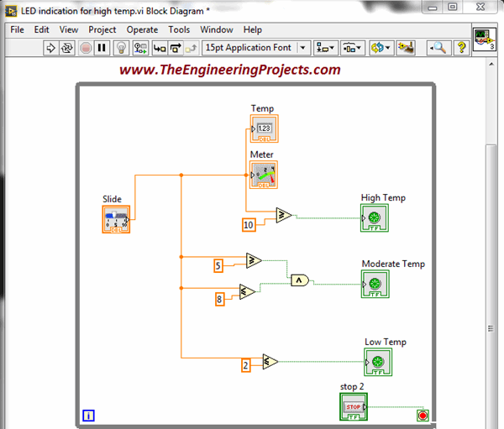Click the Clean Up Diagram button
Screen dimensions: 504x429
[406, 48]
